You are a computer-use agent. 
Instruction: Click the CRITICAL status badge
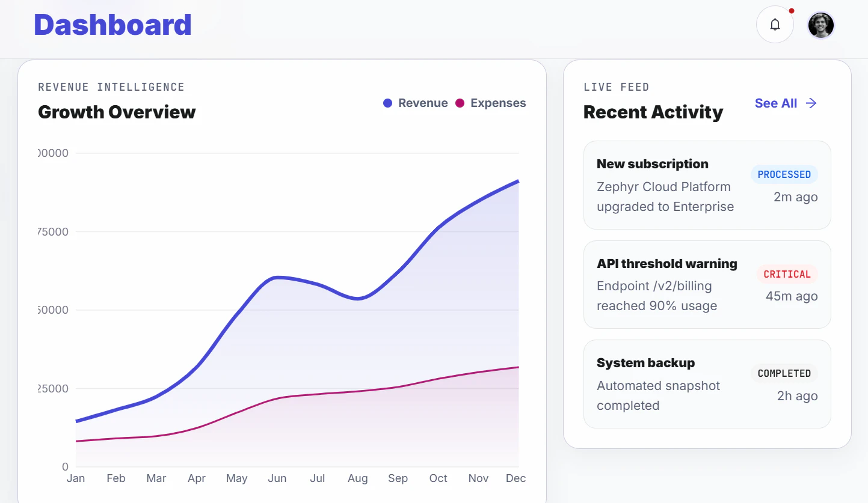point(787,274)
